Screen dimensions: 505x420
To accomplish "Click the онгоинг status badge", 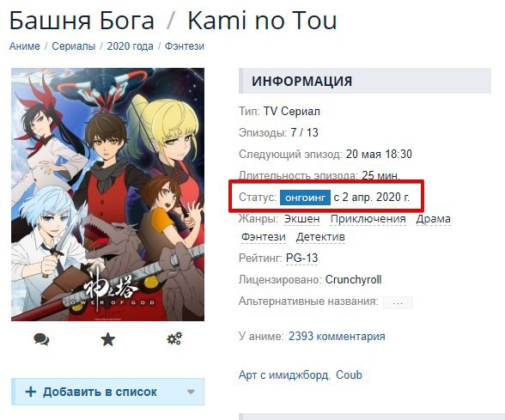I will [305, 198].
